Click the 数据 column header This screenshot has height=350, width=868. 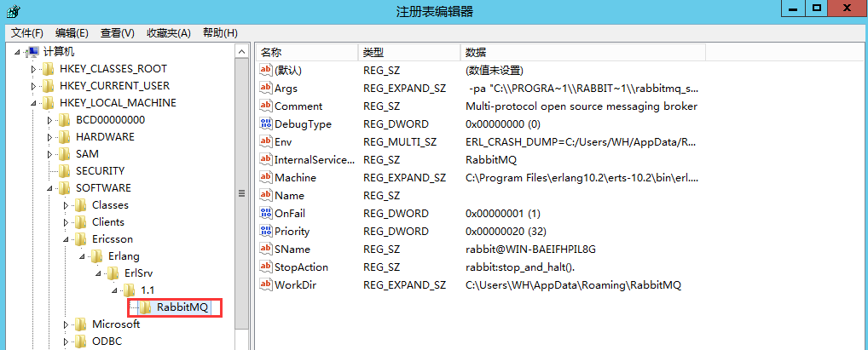tap(580, 52)
